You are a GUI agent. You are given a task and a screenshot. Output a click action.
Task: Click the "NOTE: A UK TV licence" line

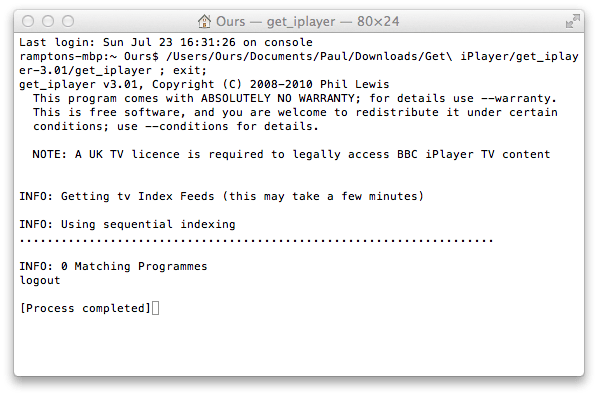click(x=291, y=154)
